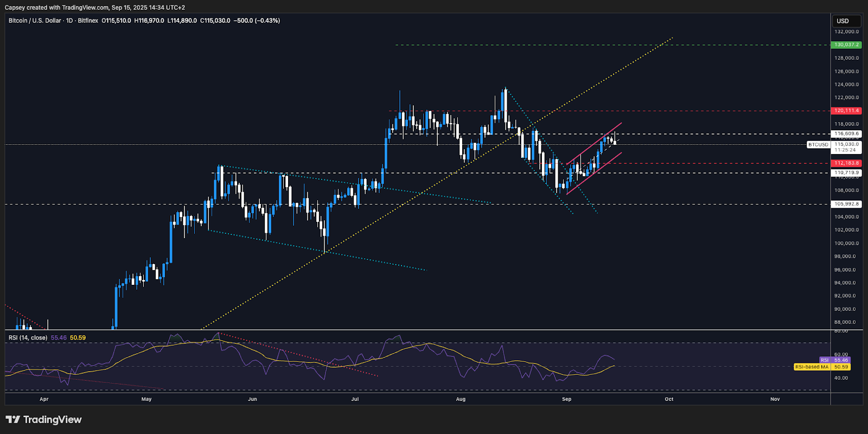Click the BTCUSD symbol tag
This screenshot has height=434, width=868.
(818, 145)
